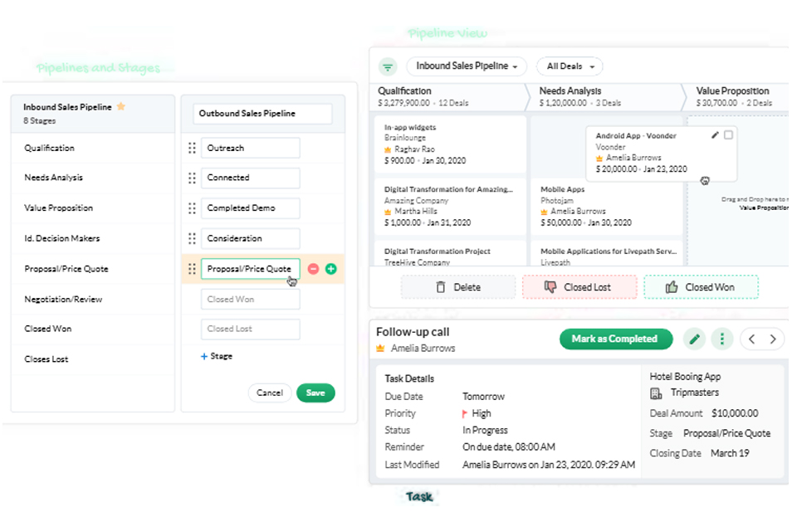Viewport: 792px width, 532px height.
Task: Click the + Stage link
Action: click(217, 356)
